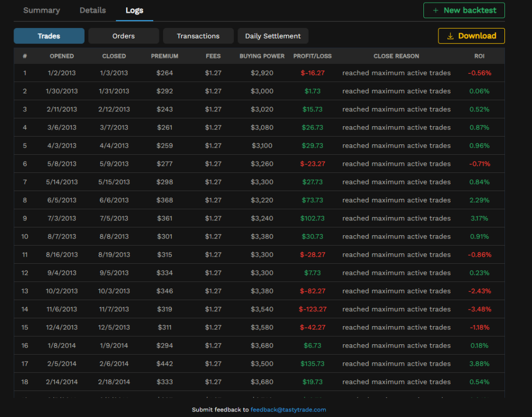Viewport: 532px width, 417px height.
Task: Click the profit value $102.73
Action: pyautogui.click(x=312, y=218)
